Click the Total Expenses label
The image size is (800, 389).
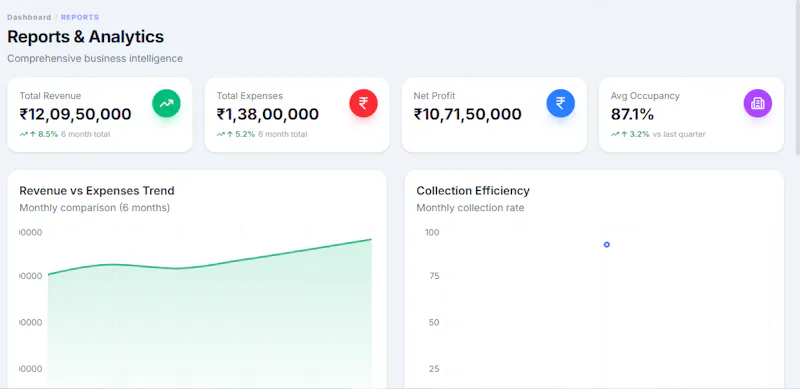click(x=249, y=95)
